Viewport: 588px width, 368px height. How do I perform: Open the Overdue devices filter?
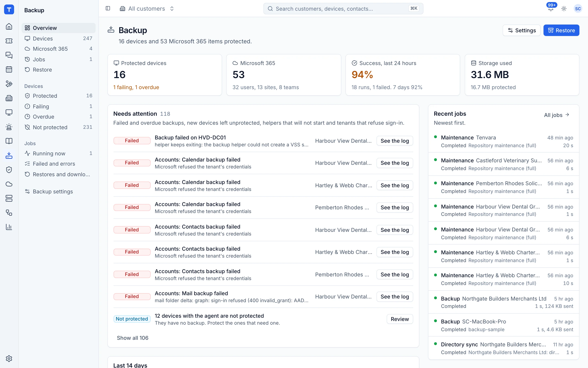[x=59, y=117]
